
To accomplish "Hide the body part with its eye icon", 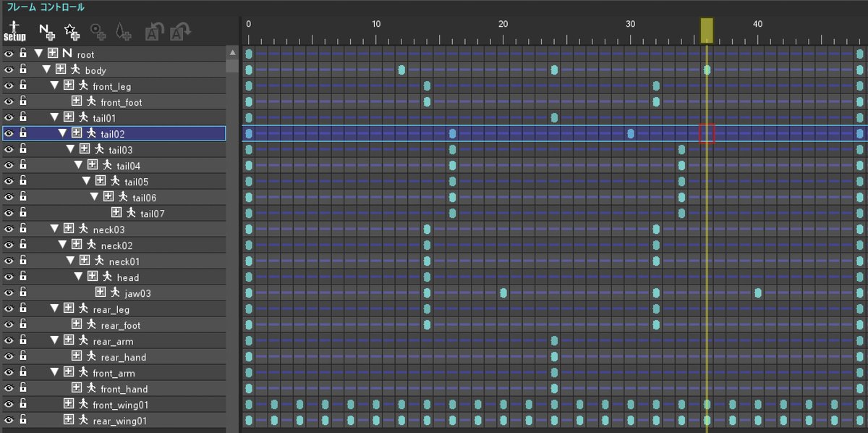I will coord(9,70).
